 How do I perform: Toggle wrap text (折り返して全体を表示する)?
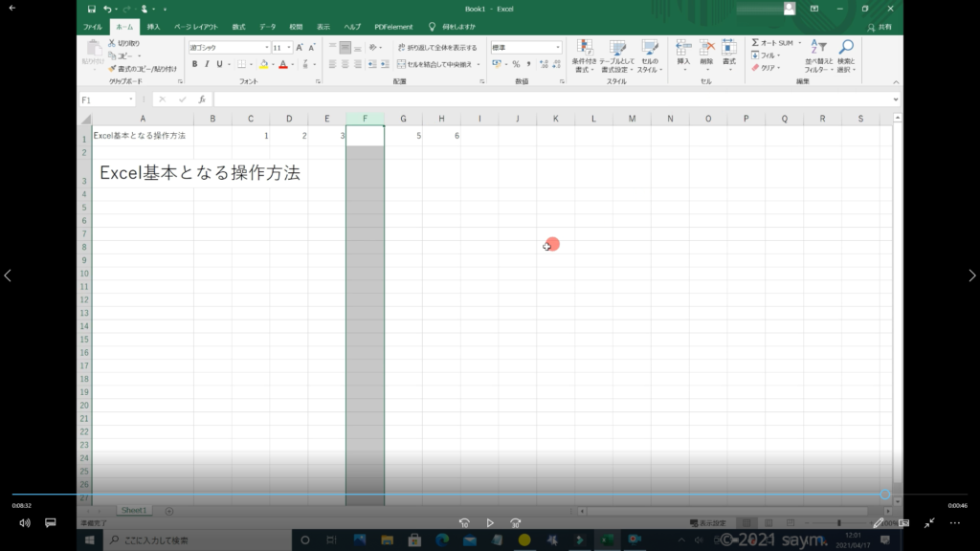436,47
